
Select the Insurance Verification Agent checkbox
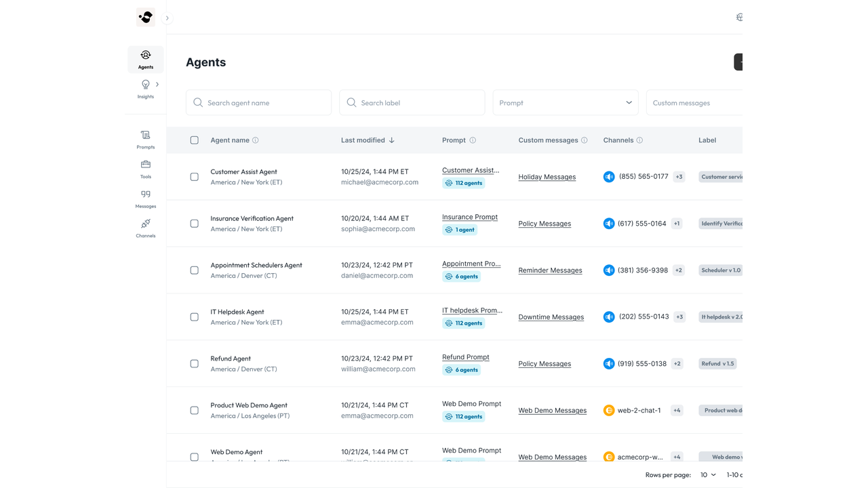[195, 224]
